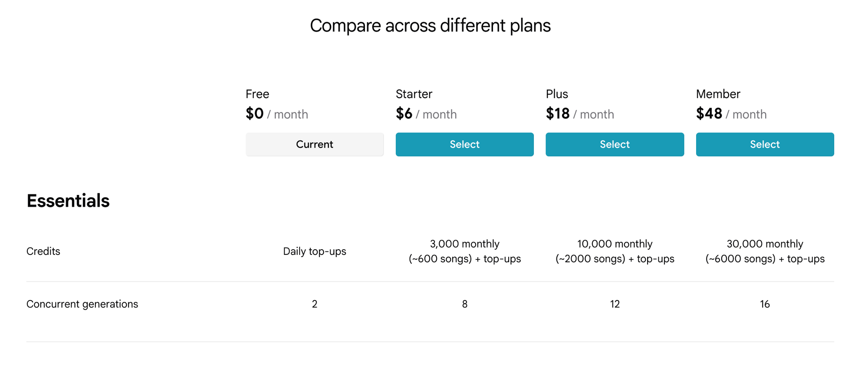Click the $0 / month price
This screenshot has width=868, height=370.
coord(277,114)
